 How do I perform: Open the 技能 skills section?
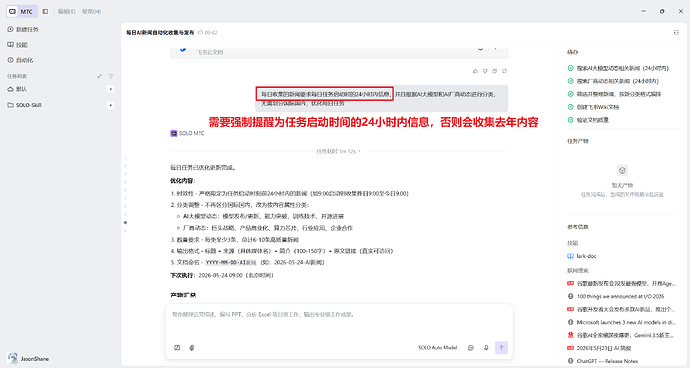[x=18, y=45]
